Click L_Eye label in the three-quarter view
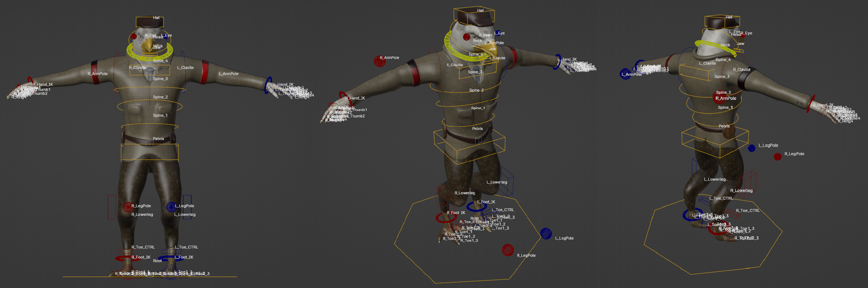The width and height of the screenshot is (868, 288). pos(499,33)
